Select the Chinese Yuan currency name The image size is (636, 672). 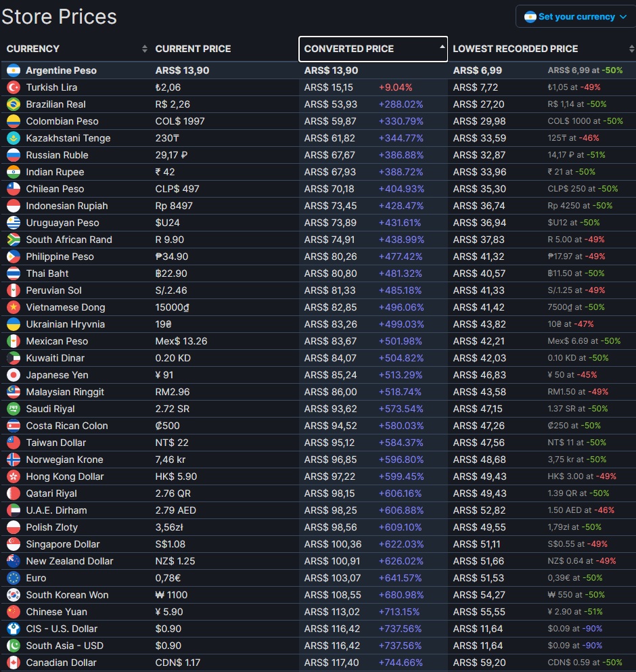click(57, 612)
